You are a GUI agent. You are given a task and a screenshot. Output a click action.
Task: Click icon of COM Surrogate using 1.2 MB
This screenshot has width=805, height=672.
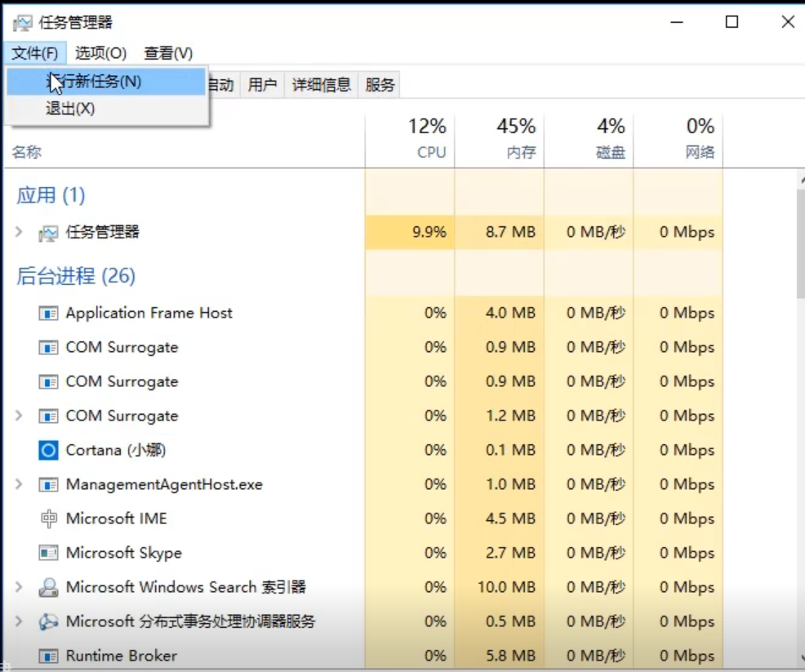click(x=48, y=416)
